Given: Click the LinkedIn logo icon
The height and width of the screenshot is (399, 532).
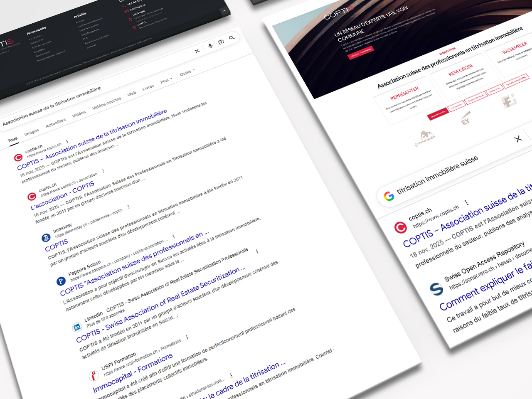Looking at the screenshot, I should click(77, 327).
